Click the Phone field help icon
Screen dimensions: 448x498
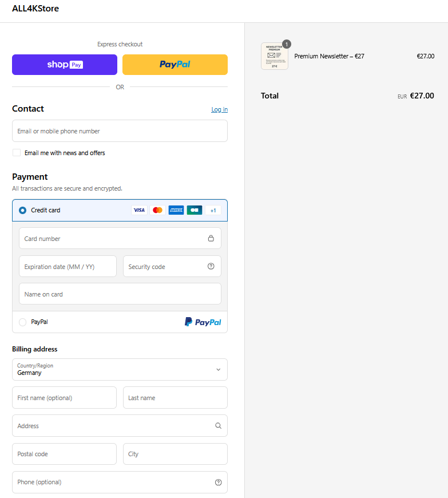click(x=218, y=482)
